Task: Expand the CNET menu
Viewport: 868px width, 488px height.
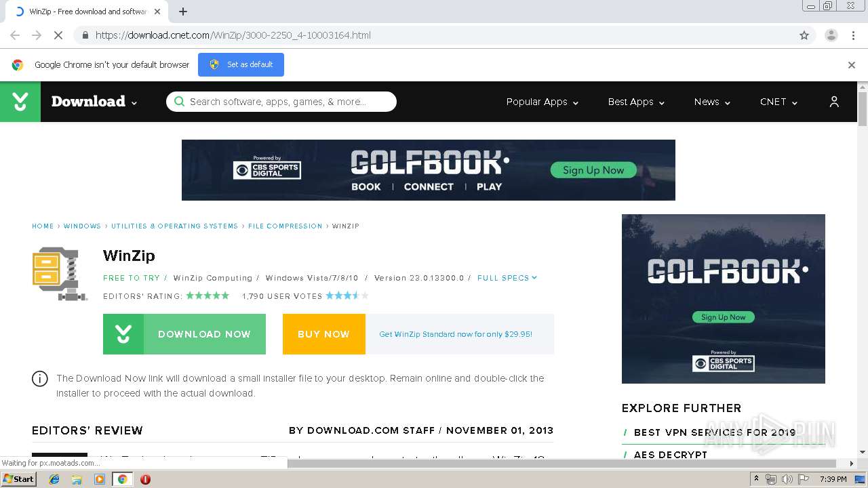Action: click(x=778, y=102)
